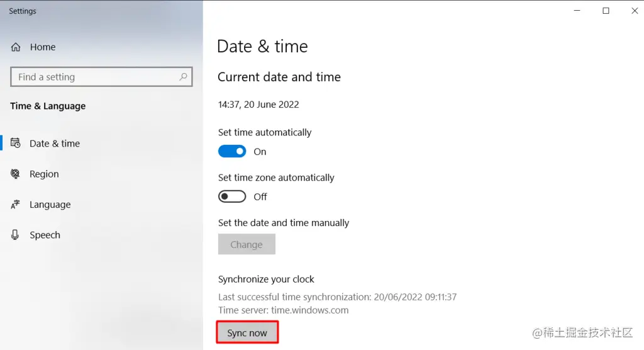Click the Region globe icon

(x=15, y=174)
